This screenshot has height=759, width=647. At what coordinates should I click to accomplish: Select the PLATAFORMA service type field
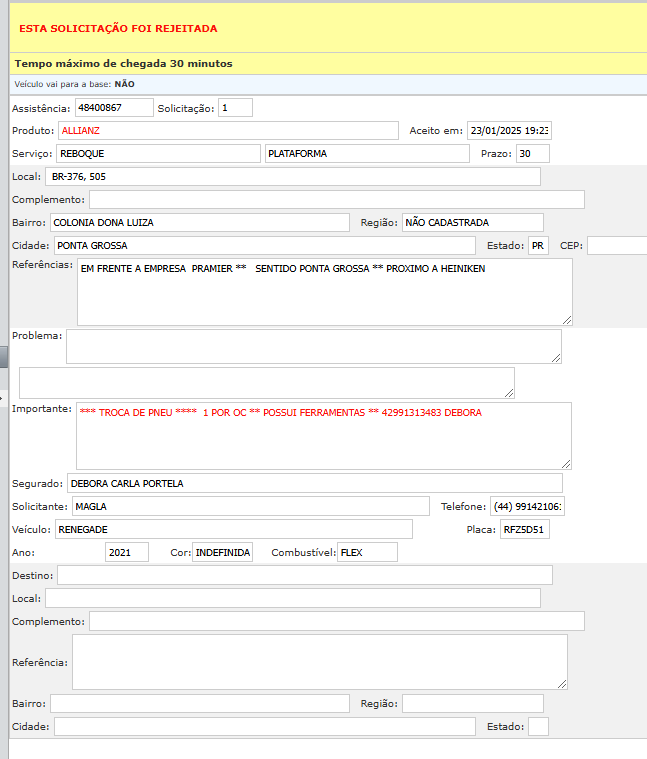[x=366, y=154]
